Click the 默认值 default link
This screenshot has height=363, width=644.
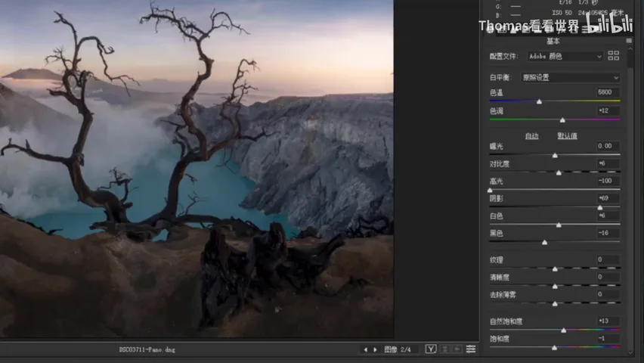(x=567, y=136)
